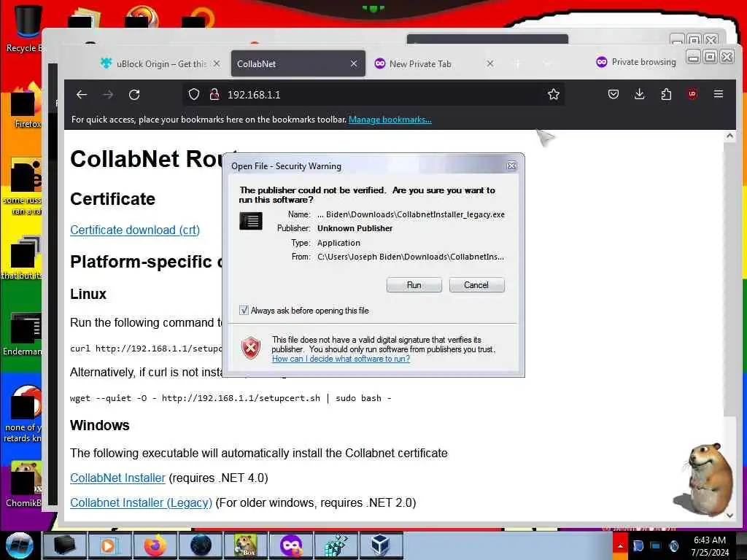747x560 pixels.
Task: Click Run in the Security Warning dialog
Action: [414, 285]
